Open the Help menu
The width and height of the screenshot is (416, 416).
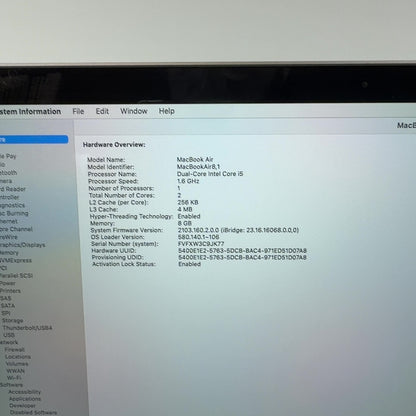[x=167, y=111]
